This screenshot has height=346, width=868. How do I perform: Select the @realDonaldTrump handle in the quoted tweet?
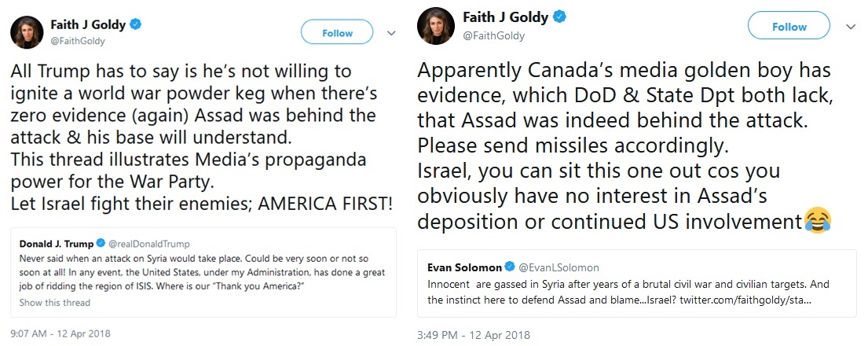148,244
